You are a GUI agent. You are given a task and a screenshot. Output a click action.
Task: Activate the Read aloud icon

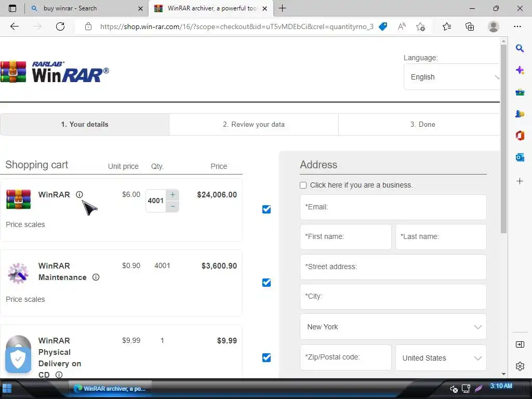tap(402, 26)
